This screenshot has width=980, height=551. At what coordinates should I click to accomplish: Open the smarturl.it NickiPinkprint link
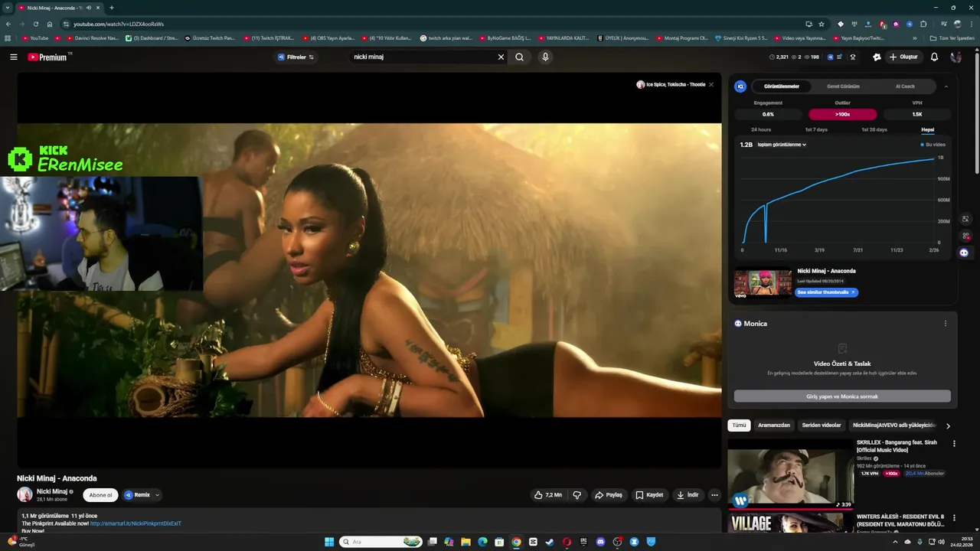click(136, 523)
